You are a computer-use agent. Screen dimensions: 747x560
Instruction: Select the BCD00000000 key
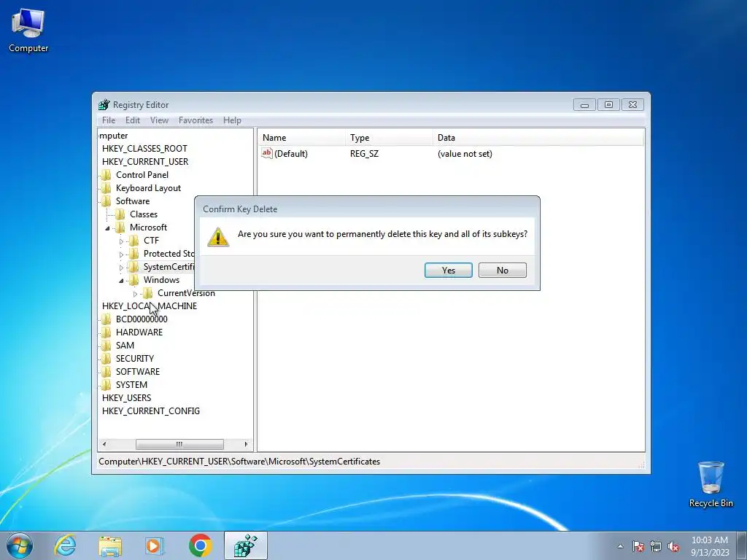[x=142, y=319]
